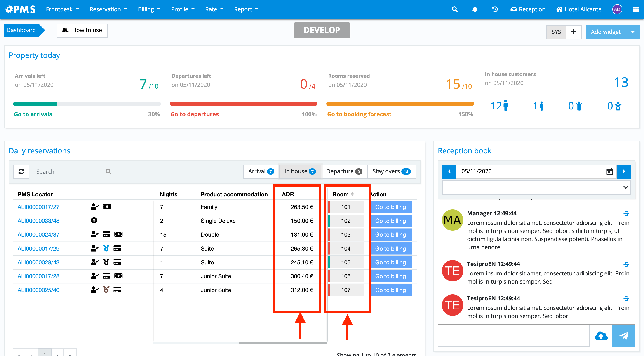Open the Frontdesk menu
The image size is (644, 356).
pos(62,9)
